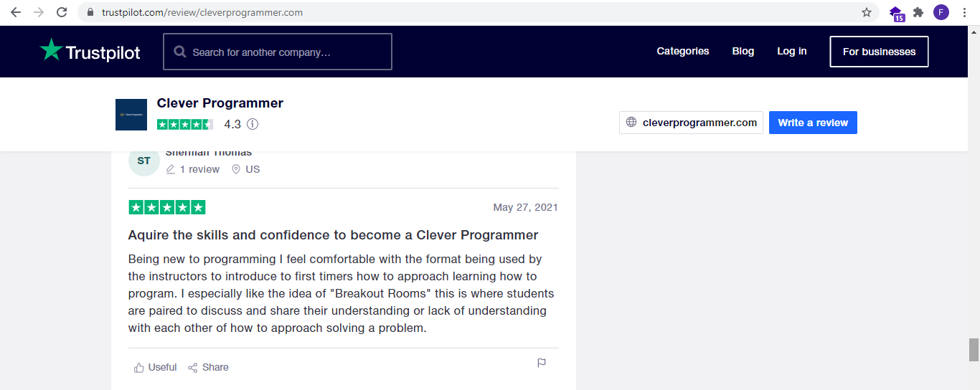Open the Chrome profile avatar F
980x390 pixels.
point(941,12)
